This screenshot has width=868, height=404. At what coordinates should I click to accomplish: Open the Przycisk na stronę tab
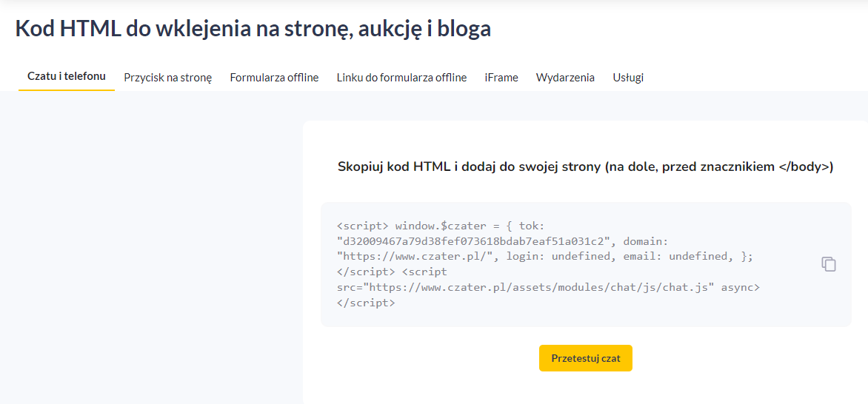coord(167,78)
